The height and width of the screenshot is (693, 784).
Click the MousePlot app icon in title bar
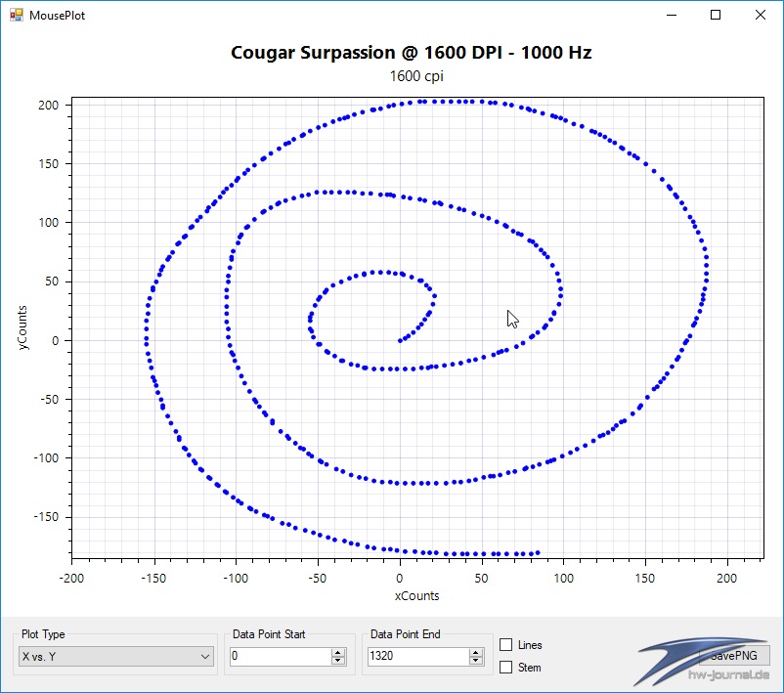click(16, 15)
